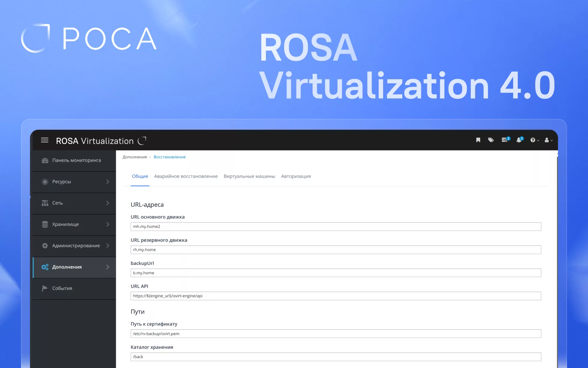The width and height of the screenshot is (588, 368).
Task: Select the flag icon next to События
Action: tap(45, 288)
